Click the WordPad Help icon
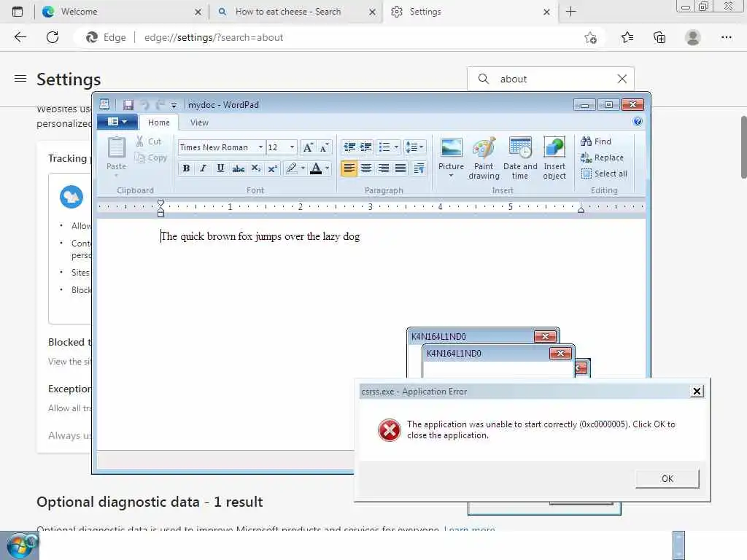The height and width of the screenshot is (560, 747). (638, 122)
